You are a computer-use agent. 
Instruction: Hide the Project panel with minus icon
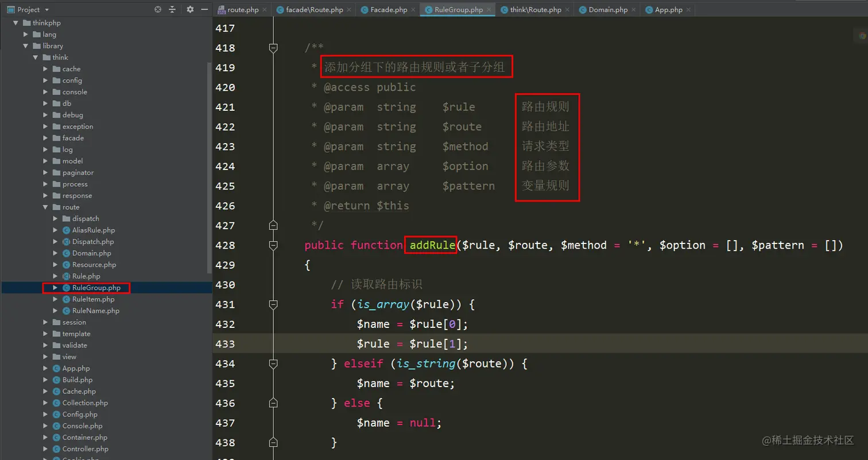coord(204,9)
